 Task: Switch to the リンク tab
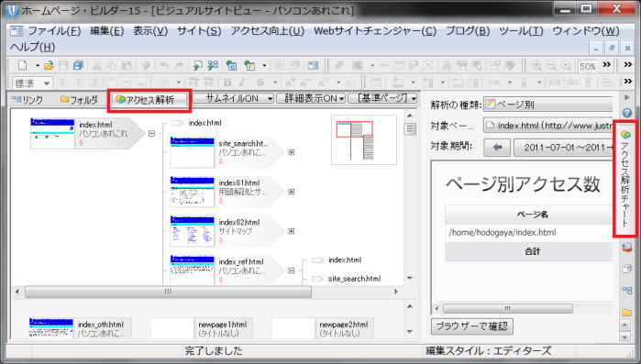click(28, 99)
